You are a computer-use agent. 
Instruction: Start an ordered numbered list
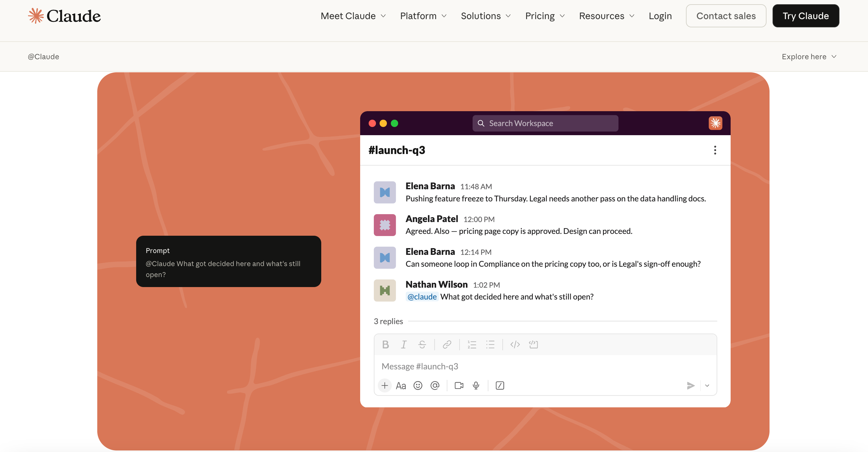click(x=472, y=344)
